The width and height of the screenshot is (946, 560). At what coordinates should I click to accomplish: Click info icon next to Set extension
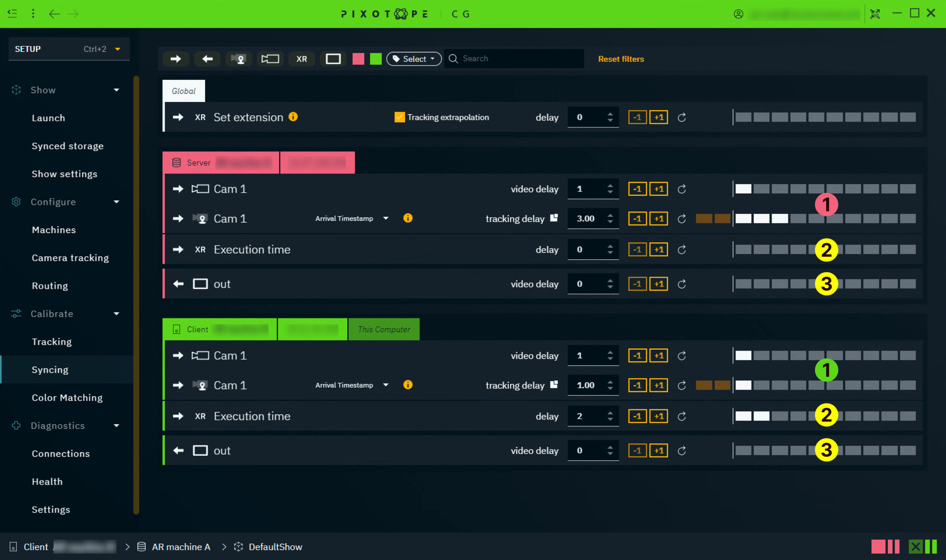click(293, 117)
